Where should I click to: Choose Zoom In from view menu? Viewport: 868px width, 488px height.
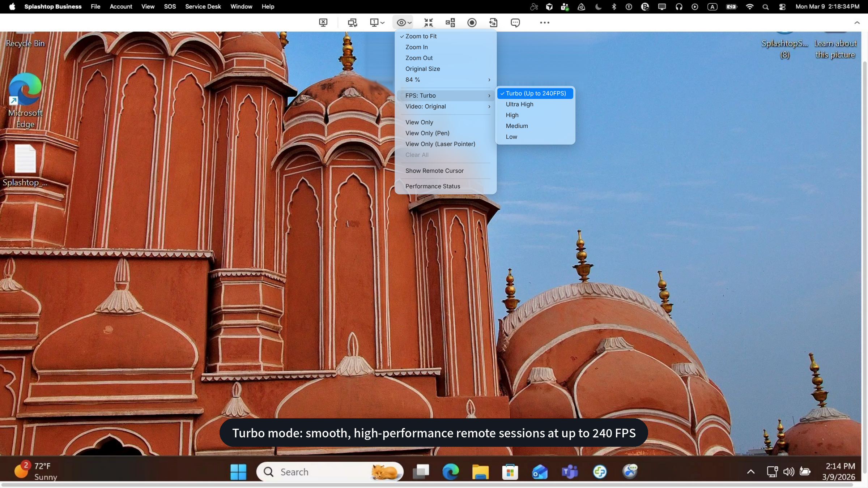point(446,47)
